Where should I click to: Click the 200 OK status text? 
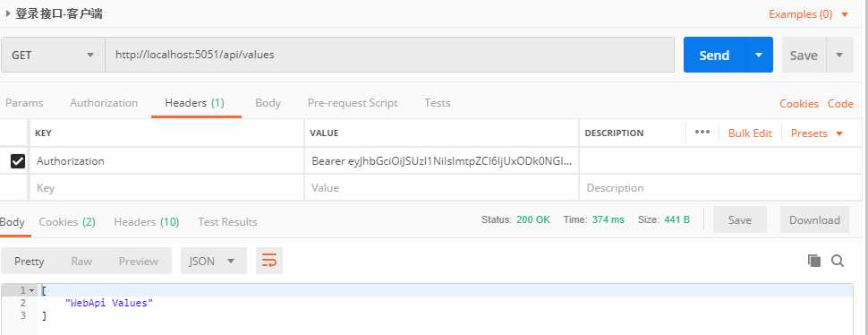[x=533, y=219]
